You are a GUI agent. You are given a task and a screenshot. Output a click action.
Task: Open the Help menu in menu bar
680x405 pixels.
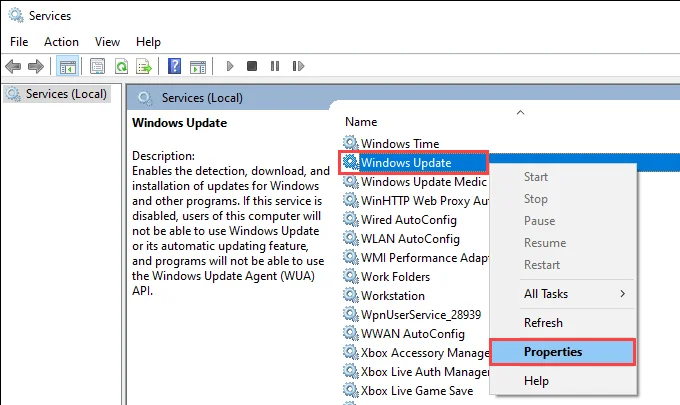(x=148, y=42)
